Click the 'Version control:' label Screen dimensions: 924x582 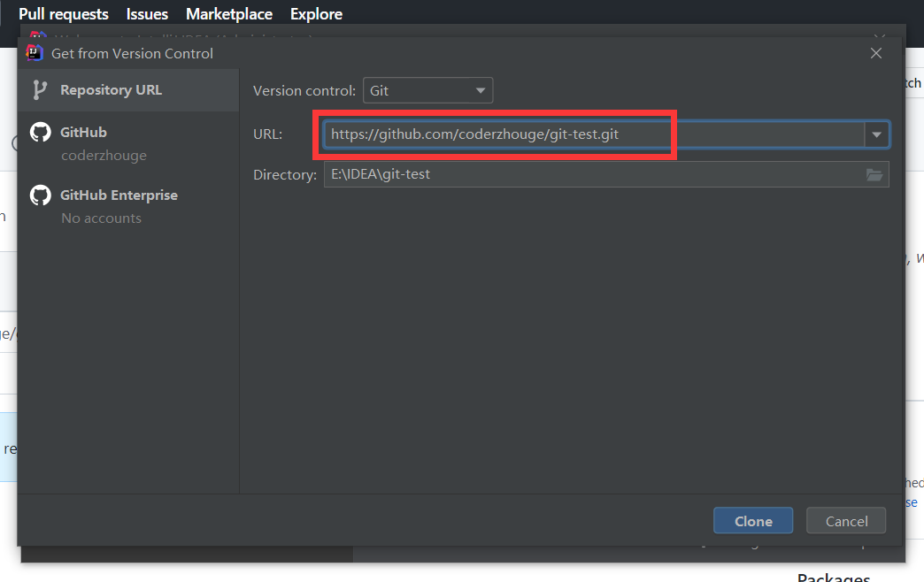304,91
